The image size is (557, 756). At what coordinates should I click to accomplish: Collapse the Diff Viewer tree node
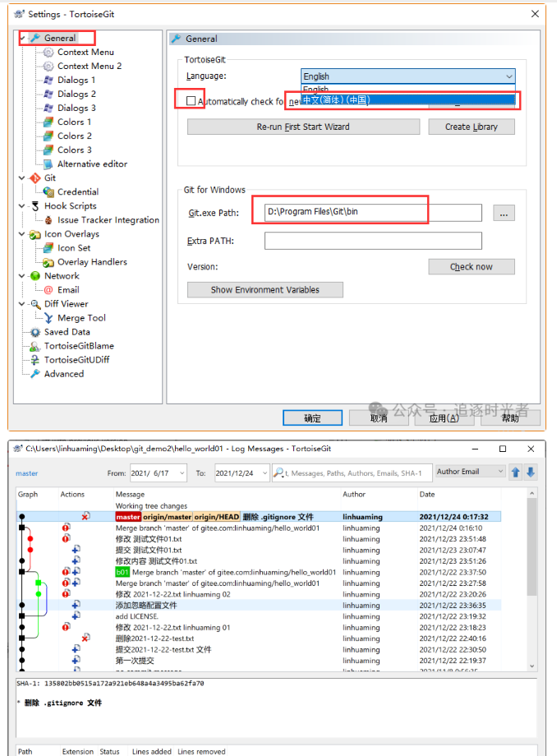coord(21,304)
